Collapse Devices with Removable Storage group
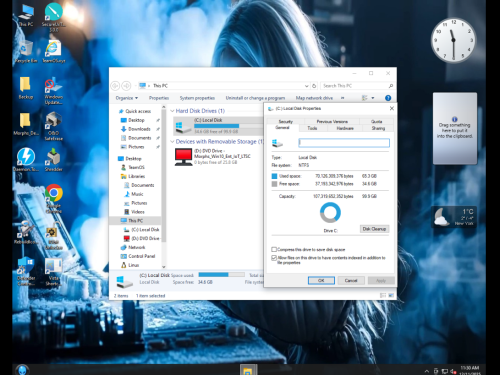 click(x=172, y=142)
